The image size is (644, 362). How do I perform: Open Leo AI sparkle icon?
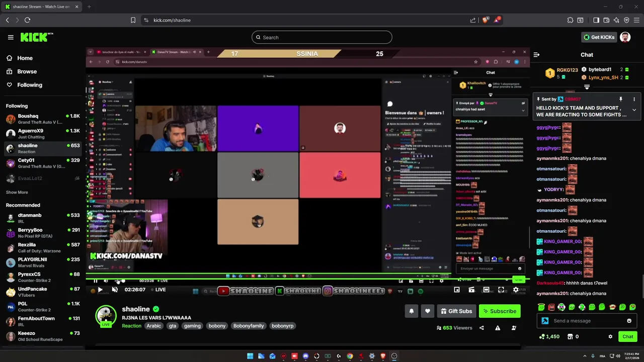tap(616, 20)
